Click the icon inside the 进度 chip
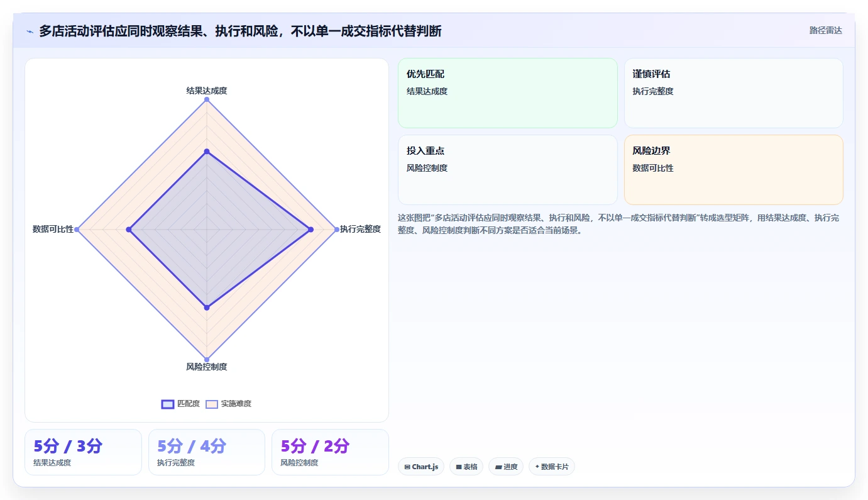868x500 pixels. pos(498,467)
